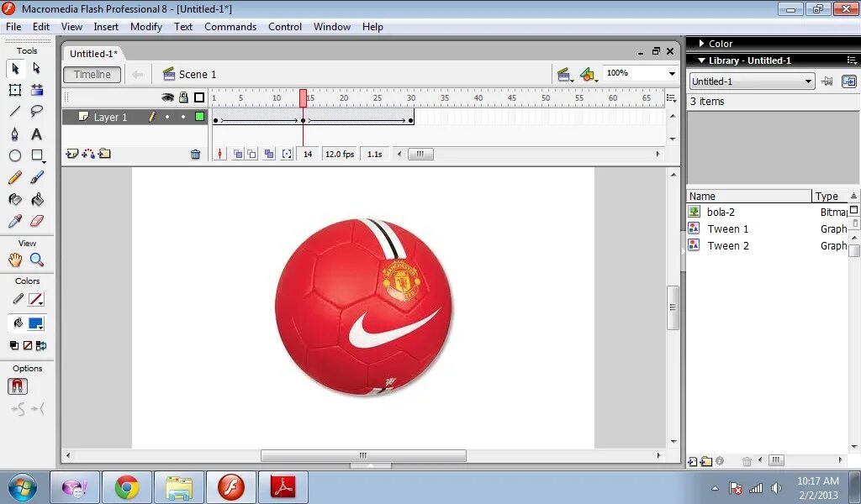Click the Center Frame icon
The image size is (861, 504).
219,154
